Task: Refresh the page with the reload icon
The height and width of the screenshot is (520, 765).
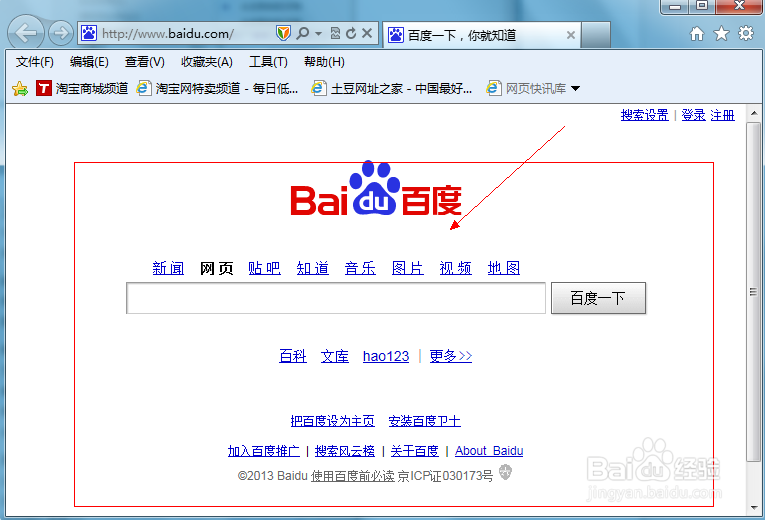Action: (x=351, y=33)
